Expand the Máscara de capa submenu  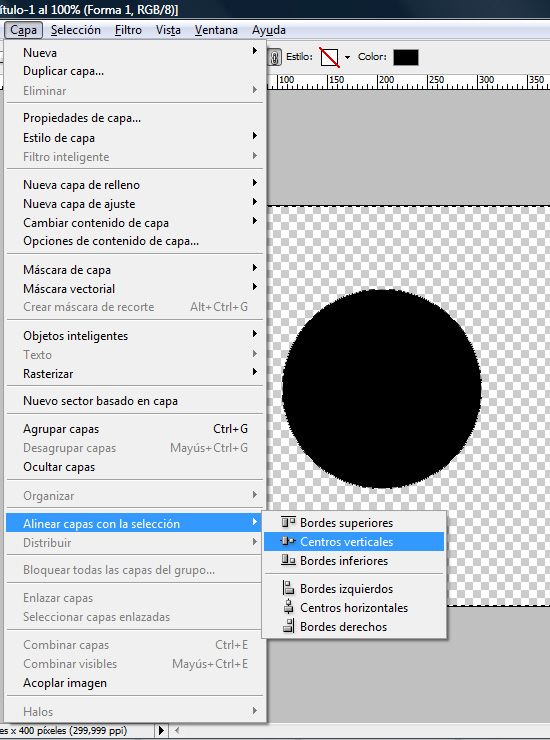point(135,269)
